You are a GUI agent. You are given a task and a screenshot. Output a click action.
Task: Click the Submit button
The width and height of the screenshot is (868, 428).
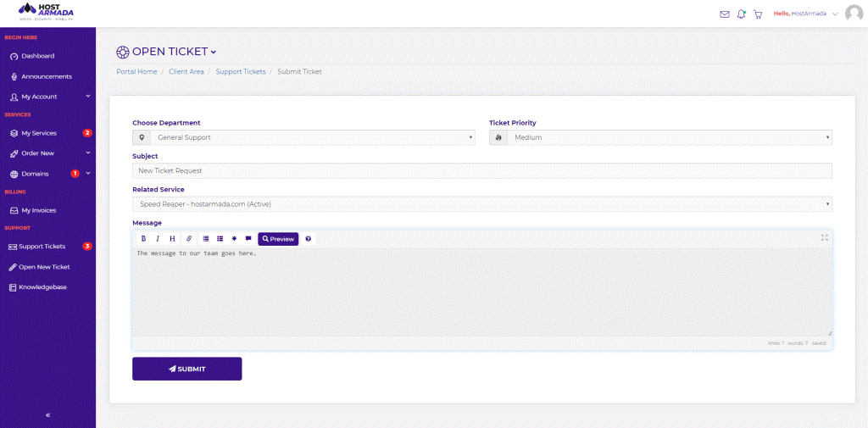point(186,369)
